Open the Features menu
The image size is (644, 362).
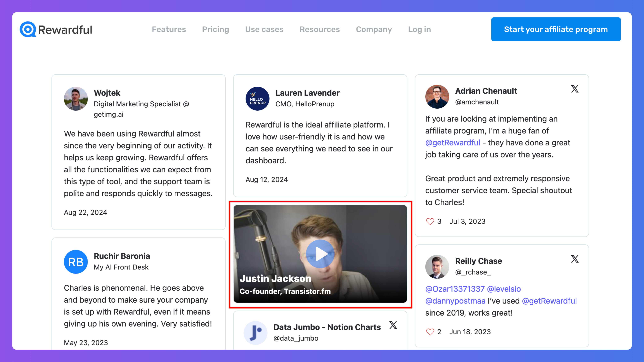pos(169,30)
